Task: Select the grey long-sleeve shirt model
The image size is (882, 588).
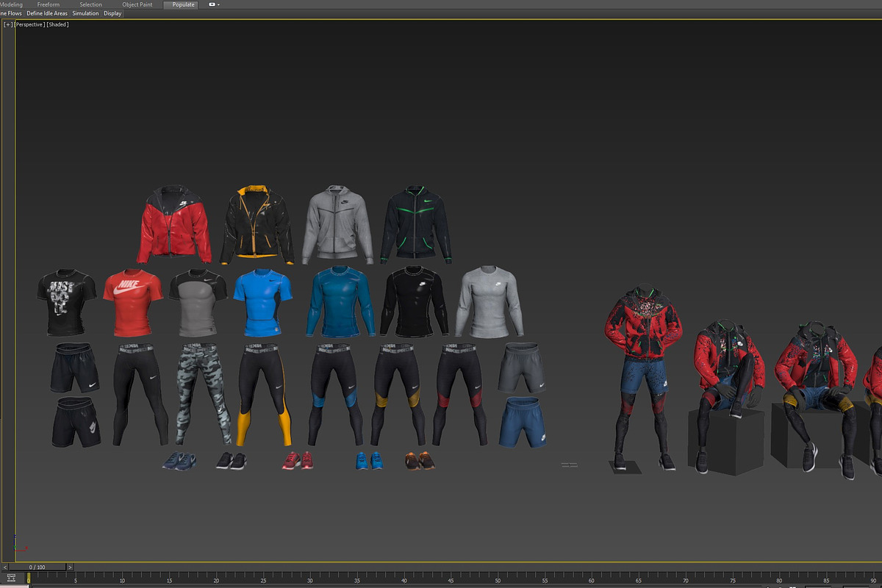Action: [x=490, y=302]
